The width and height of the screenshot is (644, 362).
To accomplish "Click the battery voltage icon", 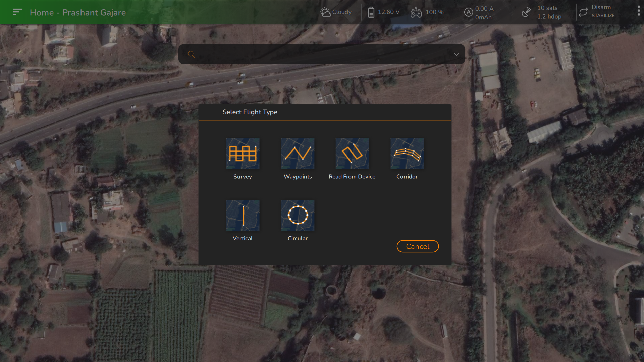I will click(x=371, y=12).
